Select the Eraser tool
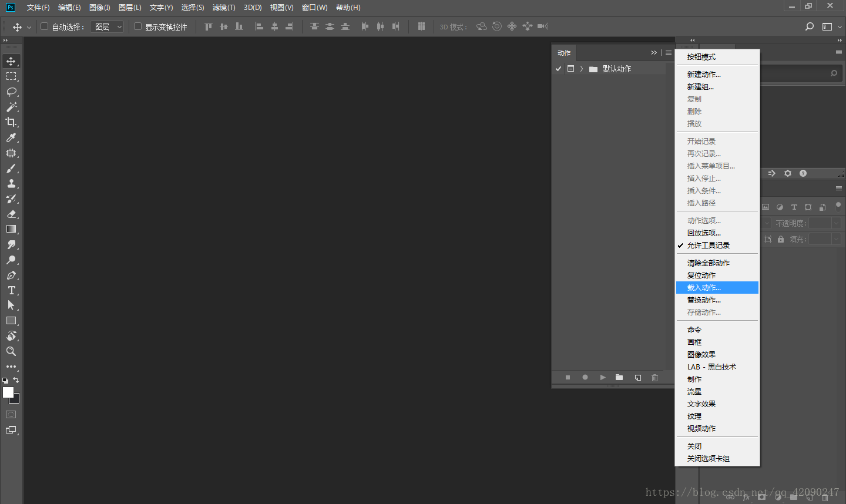 [x=11, y=214]
